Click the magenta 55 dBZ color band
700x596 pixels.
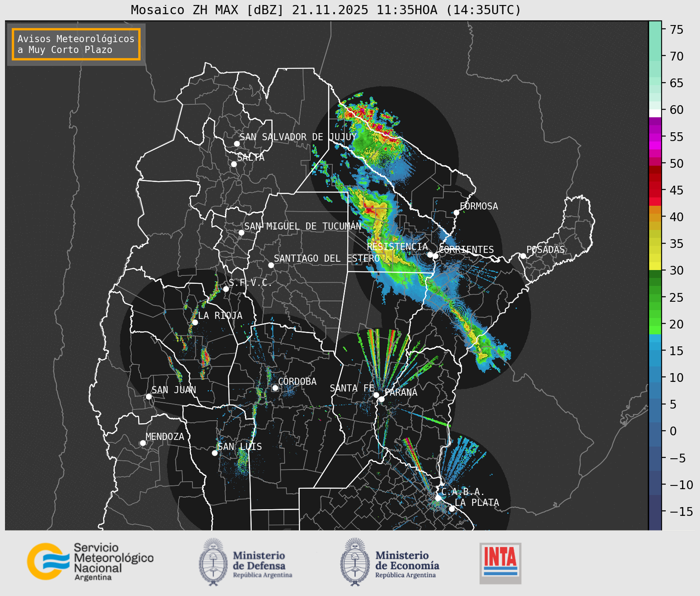click(x=655, y=137)
